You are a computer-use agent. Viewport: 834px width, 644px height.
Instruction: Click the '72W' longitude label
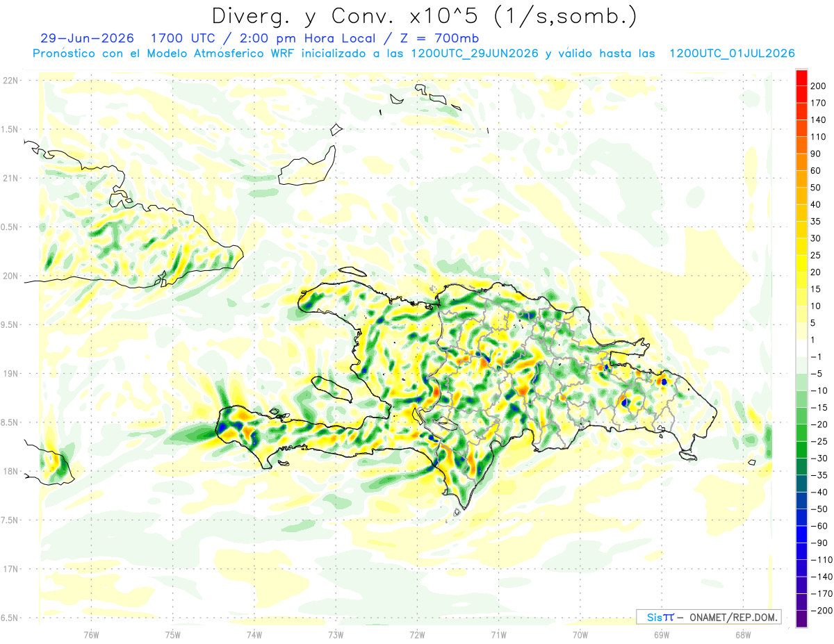pos(417,634)
